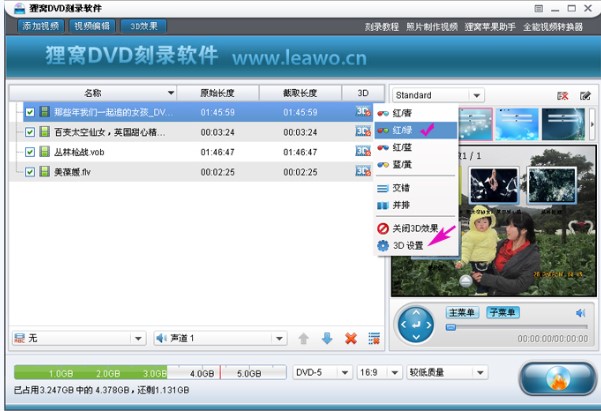Click the 添加视频 button
This screenshot has width=601, height=411.
[39, 25]
